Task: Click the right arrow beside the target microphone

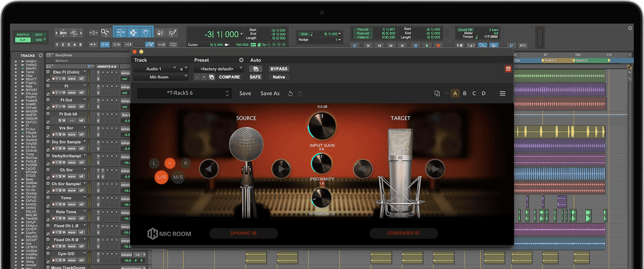Action: pyautogui.click(x=434, y=169)
